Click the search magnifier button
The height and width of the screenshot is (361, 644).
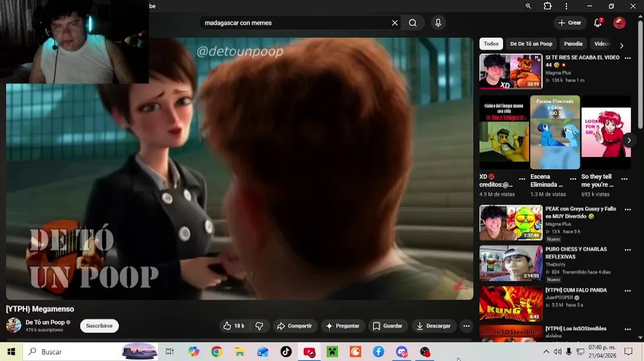413,23
